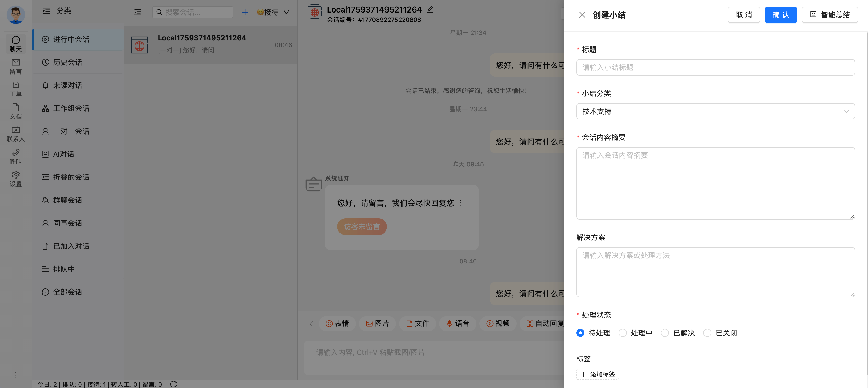Select the 已解决 status radio
The width and height of the screenshot is (868, 388).
coord(665,333)
